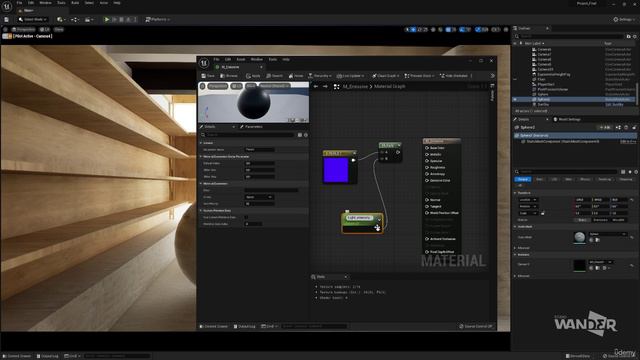640x360 pixels.
Task: Collapse the Material Expression section
Action: coord(201,184)
